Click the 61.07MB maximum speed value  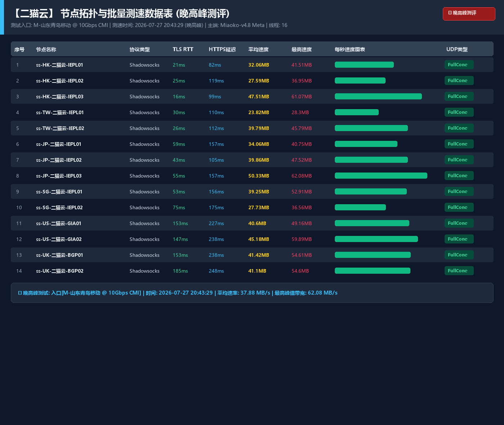tap(302, 97)
